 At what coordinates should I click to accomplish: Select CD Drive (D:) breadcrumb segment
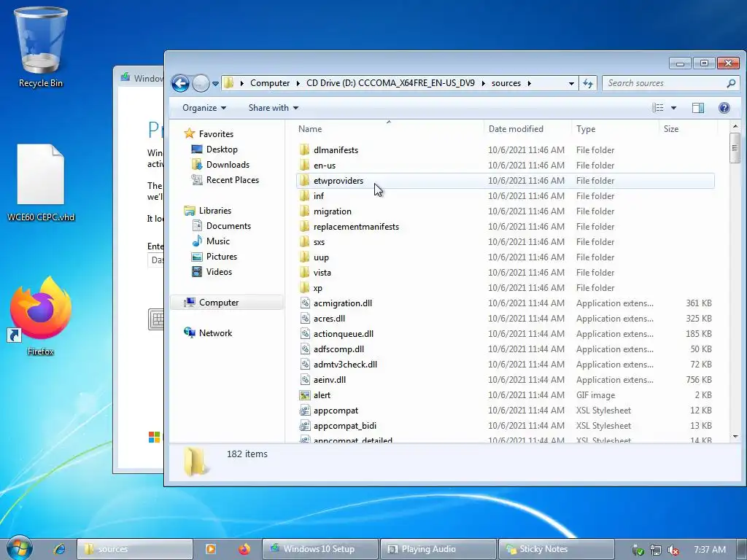click(x=390, y=83)
